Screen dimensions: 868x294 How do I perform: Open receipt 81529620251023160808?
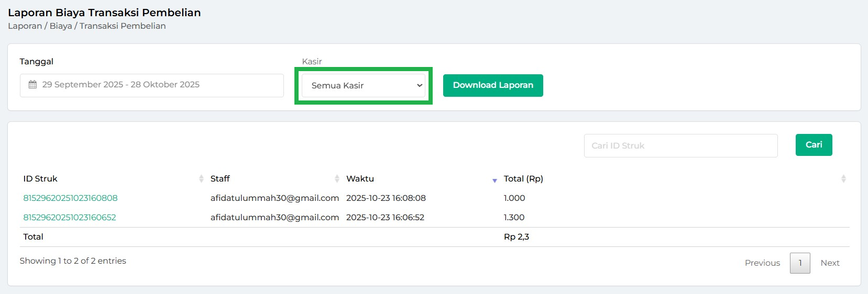[70, 198]
